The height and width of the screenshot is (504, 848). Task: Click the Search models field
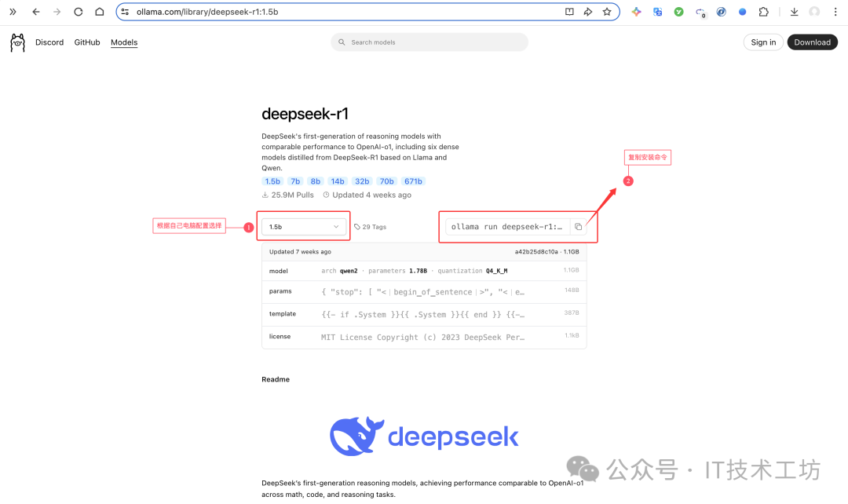point(429,42)
